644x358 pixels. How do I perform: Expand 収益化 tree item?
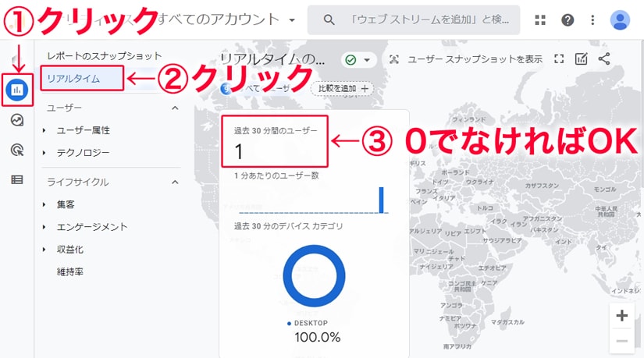pos(44,250)
